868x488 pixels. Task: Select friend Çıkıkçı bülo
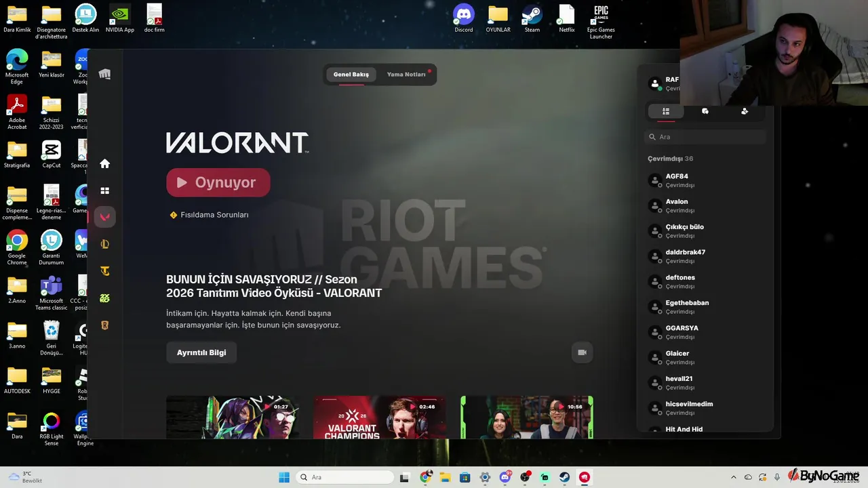(705, 231)
